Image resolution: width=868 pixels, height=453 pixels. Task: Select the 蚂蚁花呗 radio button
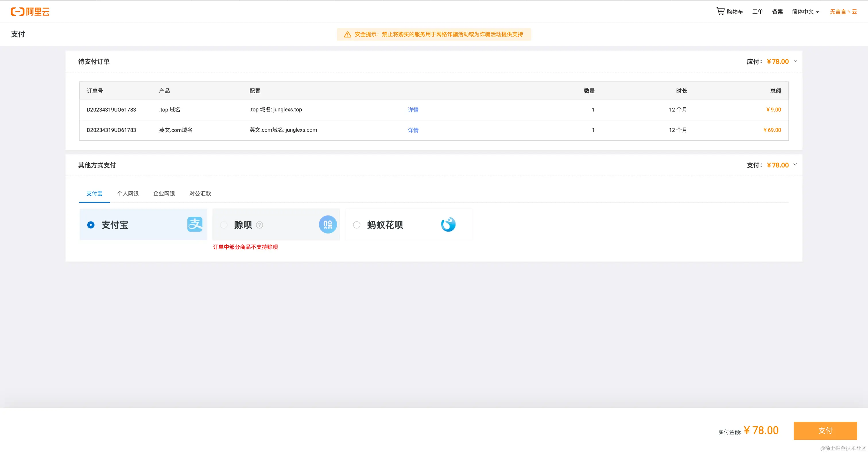356,225
